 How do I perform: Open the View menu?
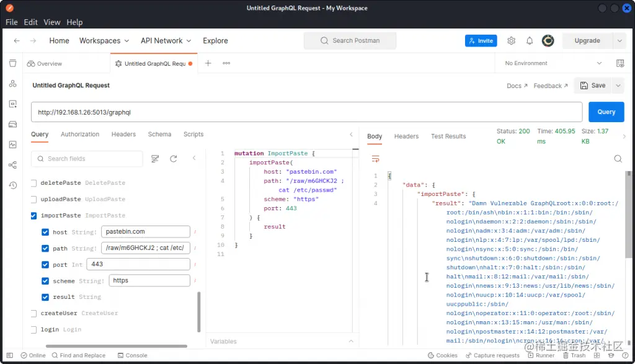click(52, 22)
